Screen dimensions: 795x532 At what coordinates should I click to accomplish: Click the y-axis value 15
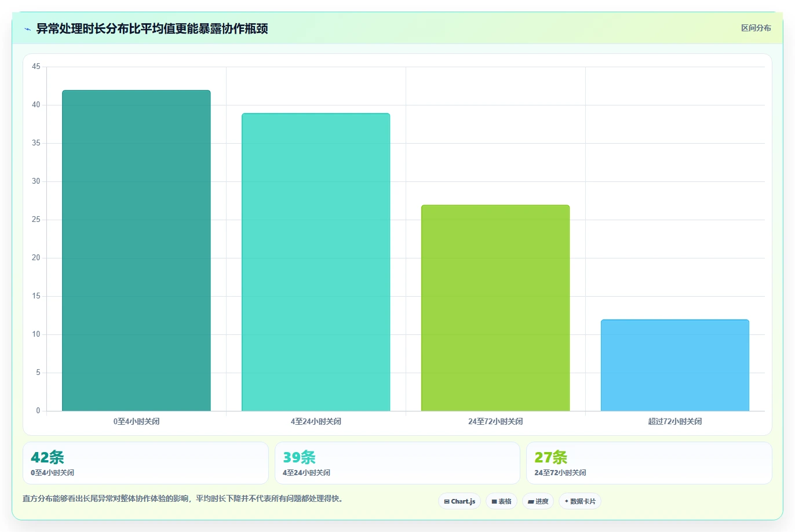point(36,296)
